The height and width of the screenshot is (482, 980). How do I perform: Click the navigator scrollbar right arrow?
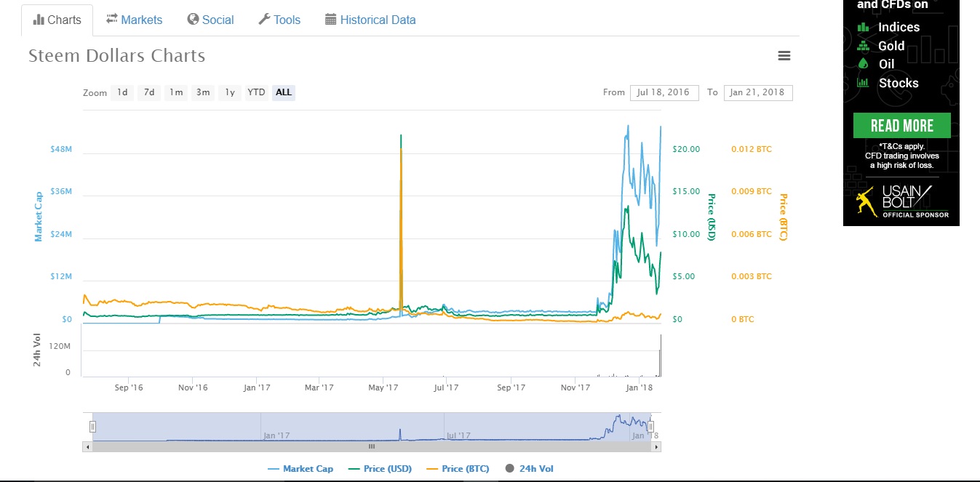656,446
